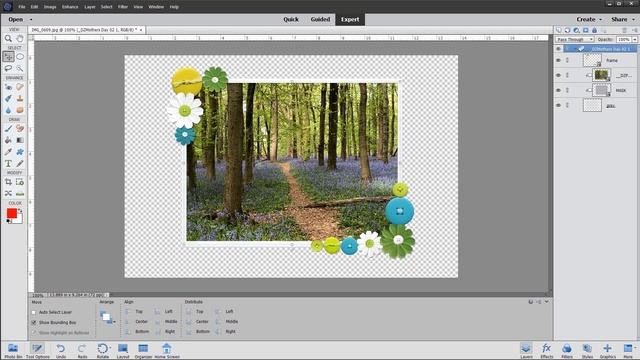640x360 pixels.
Task: Open the Effects panel
Action: (x=547, y=350)
